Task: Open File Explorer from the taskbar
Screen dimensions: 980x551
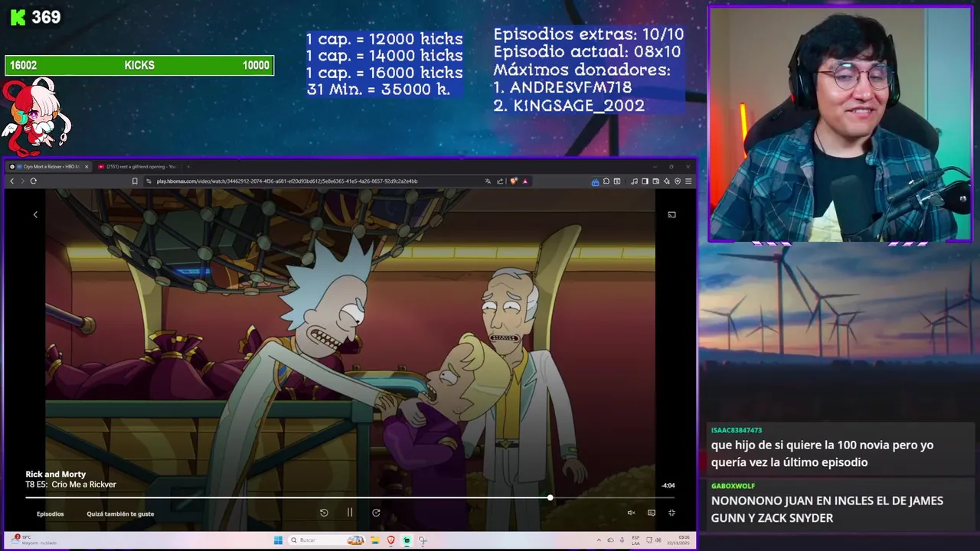Action: coord(375,540)
